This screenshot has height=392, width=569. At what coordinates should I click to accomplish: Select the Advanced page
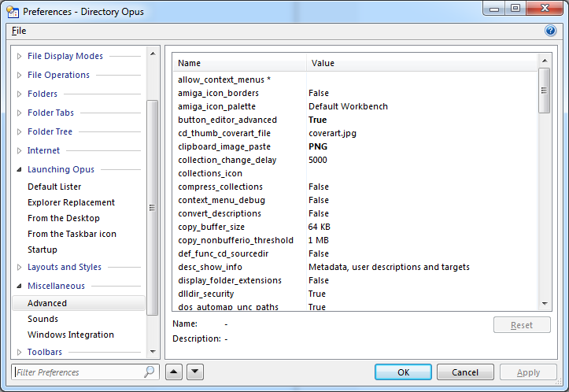click(x=79, y=303)
